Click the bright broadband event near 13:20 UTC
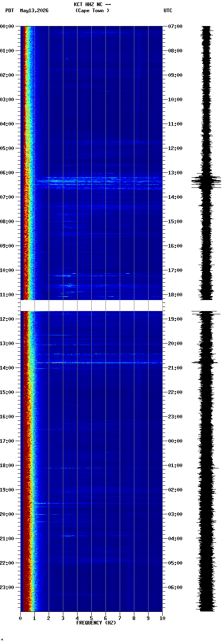The image size is (224, 644). (x=99, y=183)
